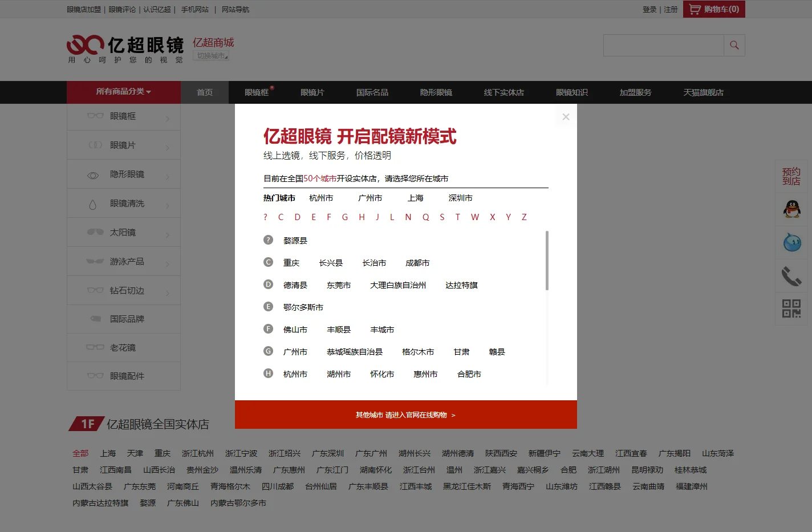Click the 注册 link
The image size is (812, 532).
click(x=671, y=10)
